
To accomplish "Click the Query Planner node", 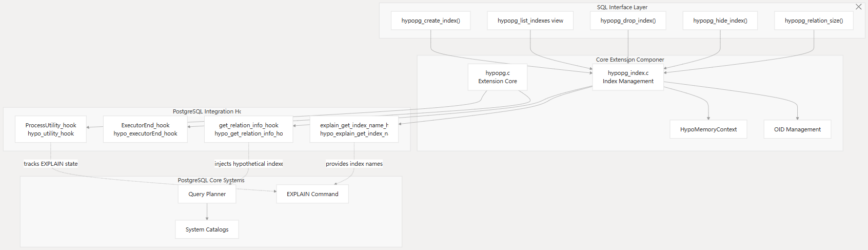I will click(x=207, y=194).
